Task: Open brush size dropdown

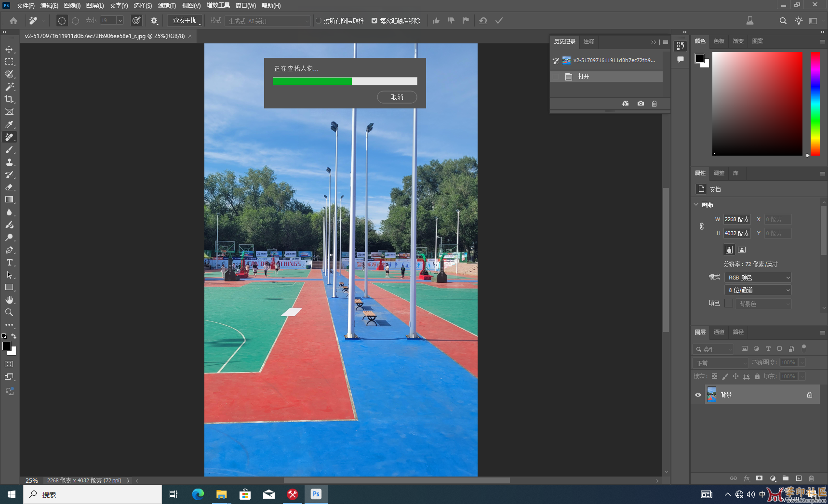Action: pos(120,20)
